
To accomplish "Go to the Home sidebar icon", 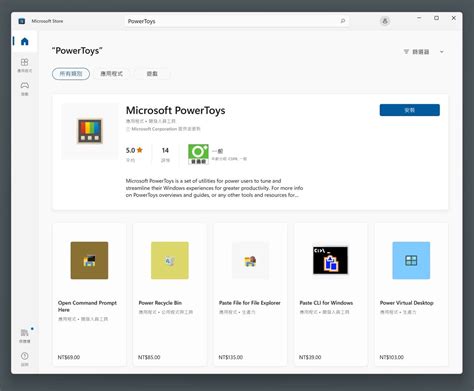I will (25, 41).
